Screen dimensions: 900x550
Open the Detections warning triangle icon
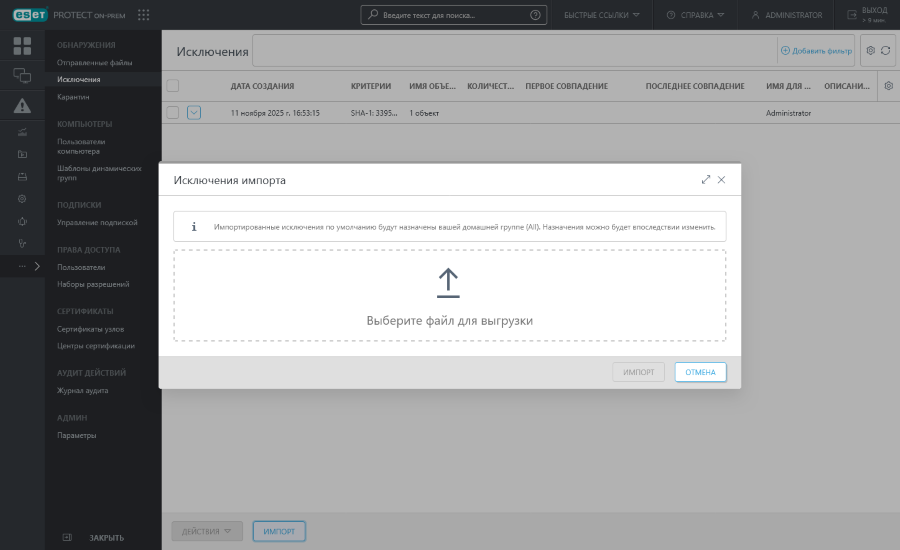pyautogui.click(x=22, y=106)
